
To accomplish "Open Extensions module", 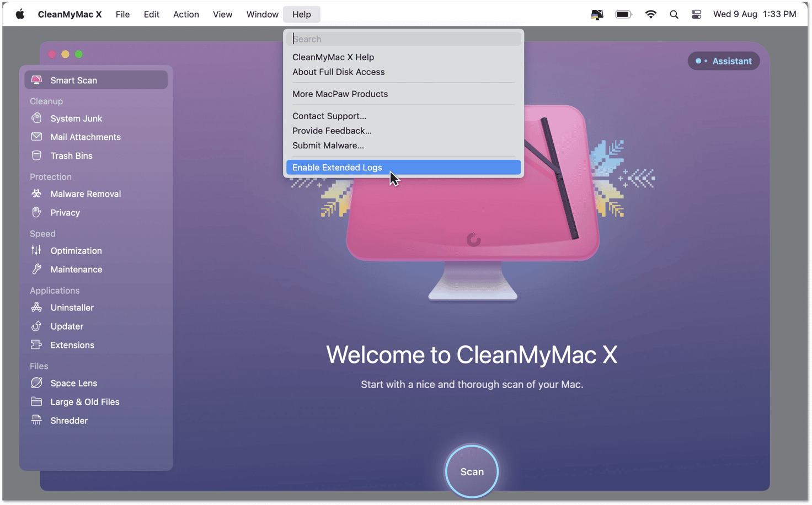I will click(96, 345).
